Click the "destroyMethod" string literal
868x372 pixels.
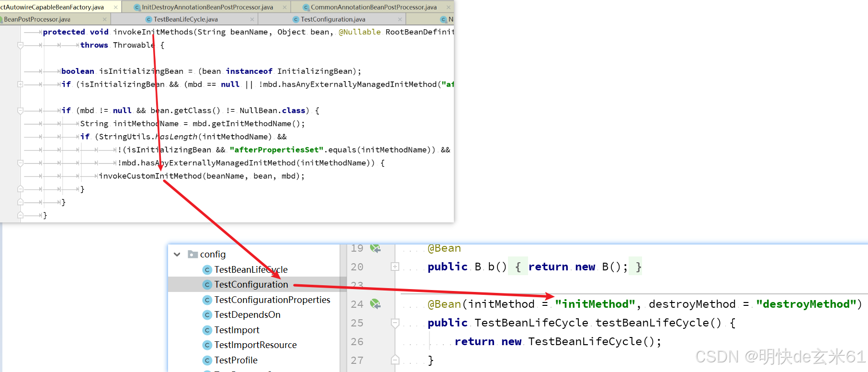[x=806, y=304]
